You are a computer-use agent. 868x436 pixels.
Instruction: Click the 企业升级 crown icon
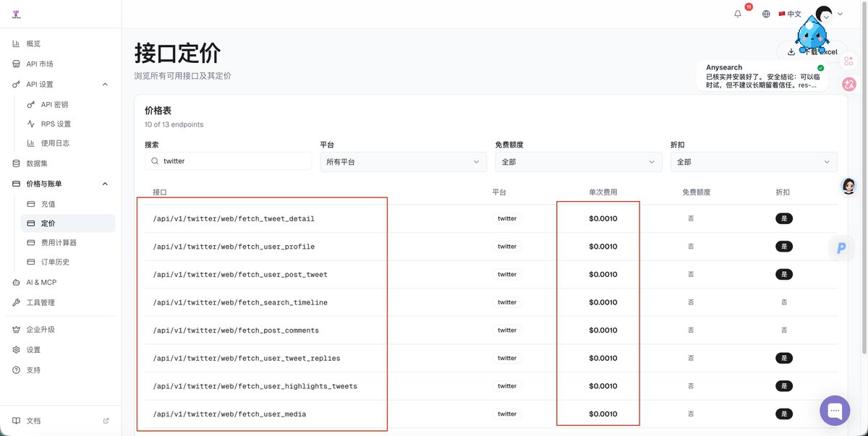pos(16,329)
